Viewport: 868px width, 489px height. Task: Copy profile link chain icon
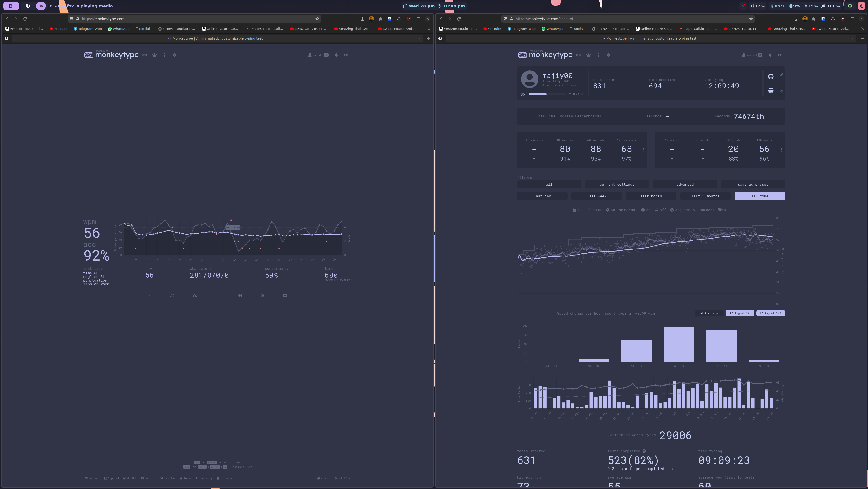(x=781, y=92)
